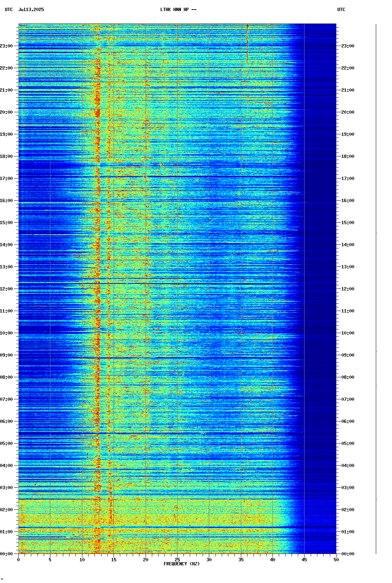
Task: Click 10:00 on the left time axis
Action: [6, 333]
